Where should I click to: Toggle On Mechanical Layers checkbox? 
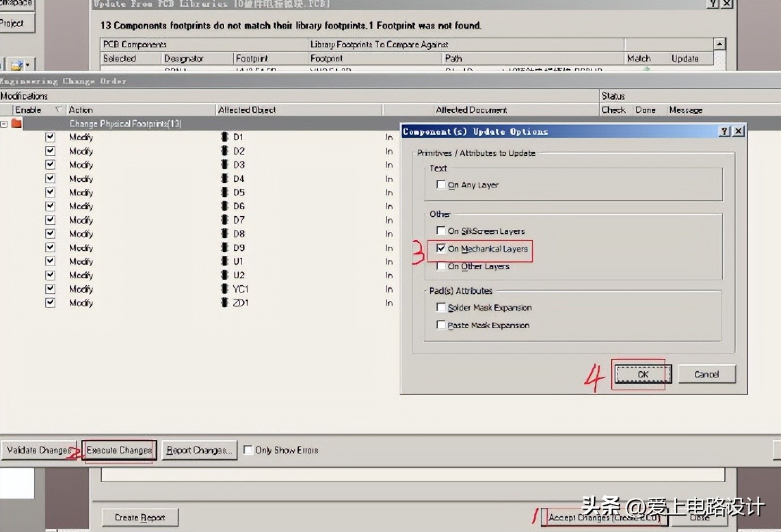click(x=441, y=248)
